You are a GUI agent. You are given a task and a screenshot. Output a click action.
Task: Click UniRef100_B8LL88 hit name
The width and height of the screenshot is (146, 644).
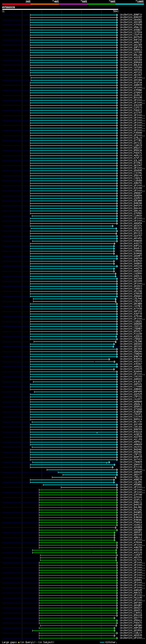tap(131, 55)
